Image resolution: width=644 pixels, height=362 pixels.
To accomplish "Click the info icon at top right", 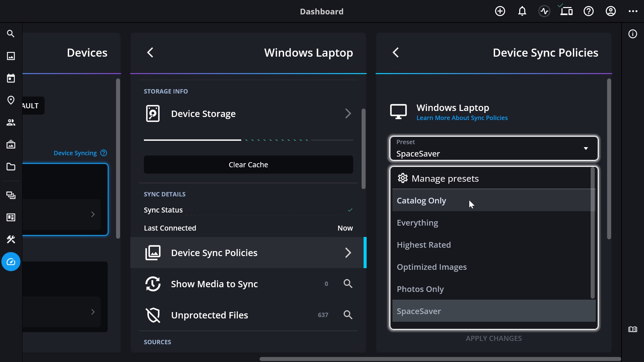I will pos(633,34).
